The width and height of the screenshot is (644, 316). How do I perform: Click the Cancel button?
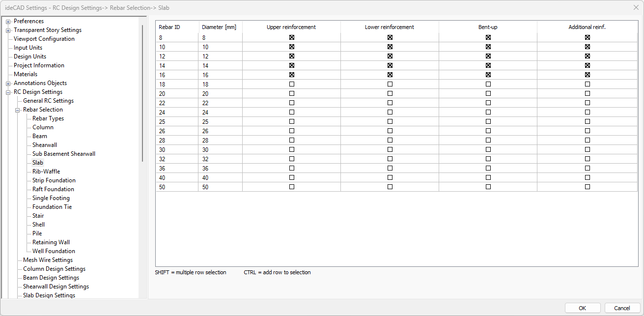(622, 308)
